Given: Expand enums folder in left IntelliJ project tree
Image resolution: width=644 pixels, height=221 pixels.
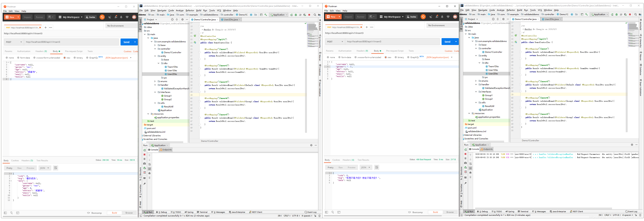Looking at the screenshot, I should coord(155,82).
